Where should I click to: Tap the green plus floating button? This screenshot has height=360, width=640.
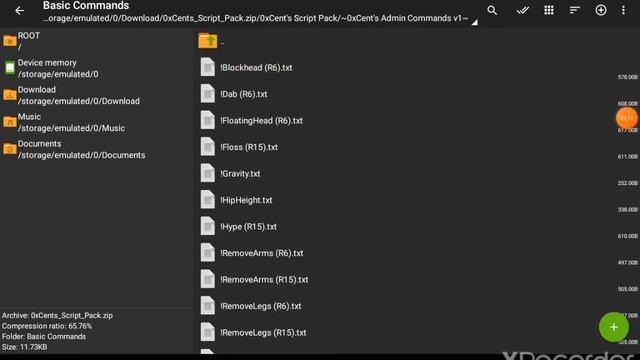click(613, 327)
